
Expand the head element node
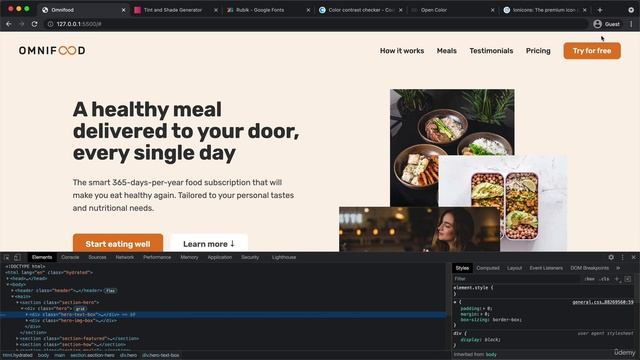7,278
